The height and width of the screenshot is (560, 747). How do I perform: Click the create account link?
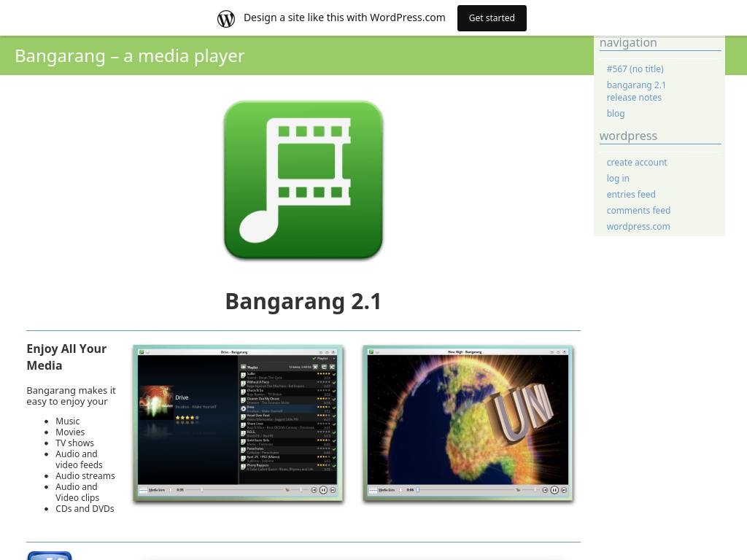(636, 163)
